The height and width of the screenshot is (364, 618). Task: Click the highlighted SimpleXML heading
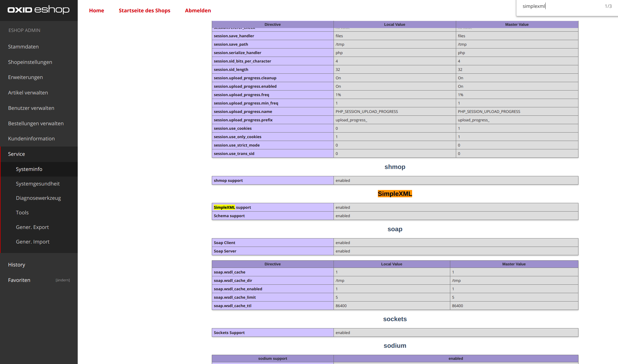pos(395,194)
